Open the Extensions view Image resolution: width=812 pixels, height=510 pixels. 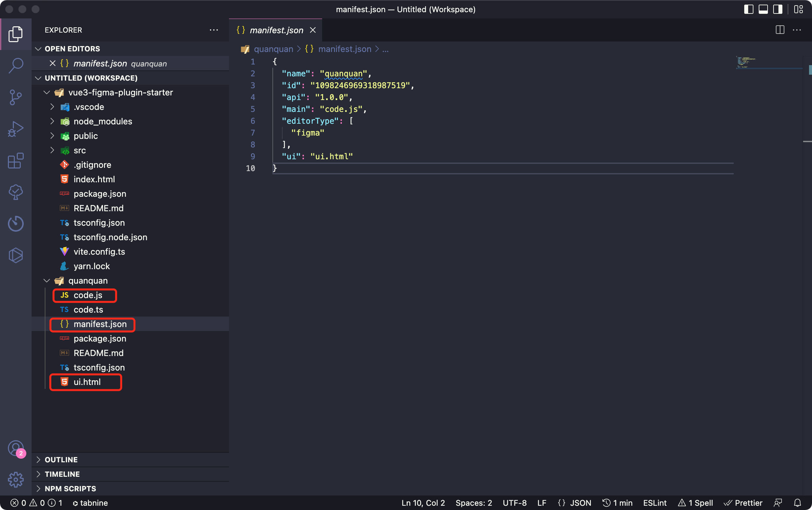(x=15, y=161)
